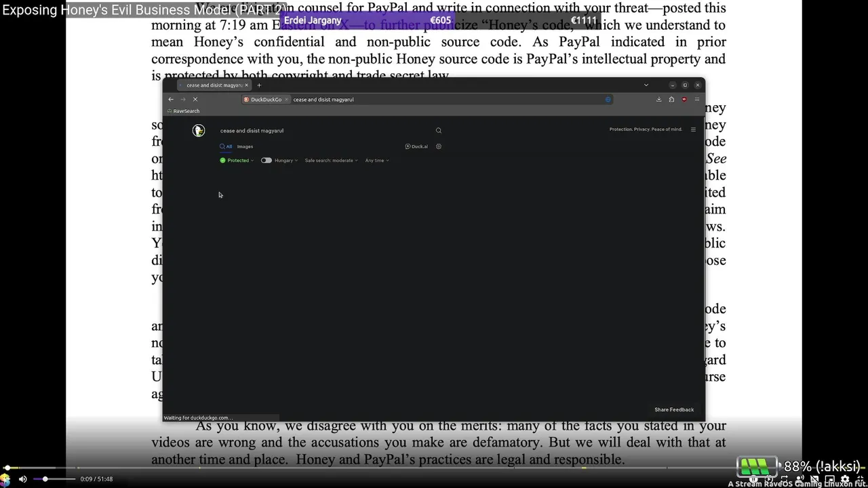Open DuckDuckGo search settings gear
The image size is (868, 488).
tap(439, 146)
